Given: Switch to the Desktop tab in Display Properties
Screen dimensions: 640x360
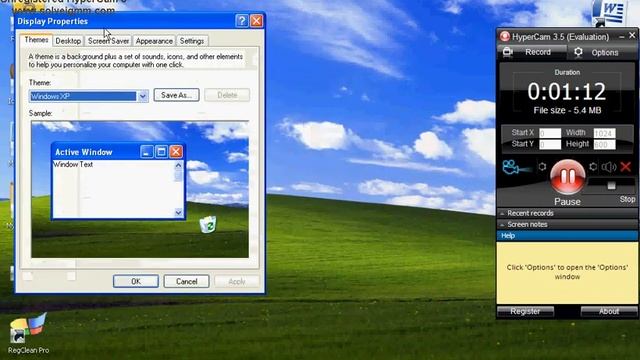Looking at the screenshot, I should click(x=68, y=41).
